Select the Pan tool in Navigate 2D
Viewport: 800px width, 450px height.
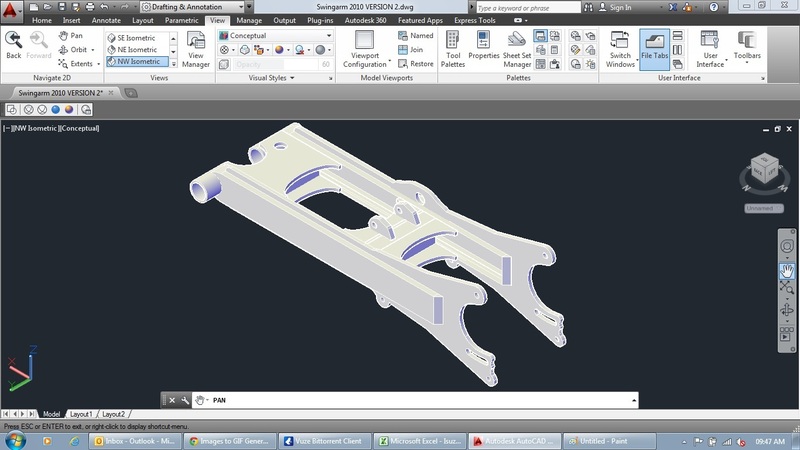pyautogui.click(x=70, y=35)
